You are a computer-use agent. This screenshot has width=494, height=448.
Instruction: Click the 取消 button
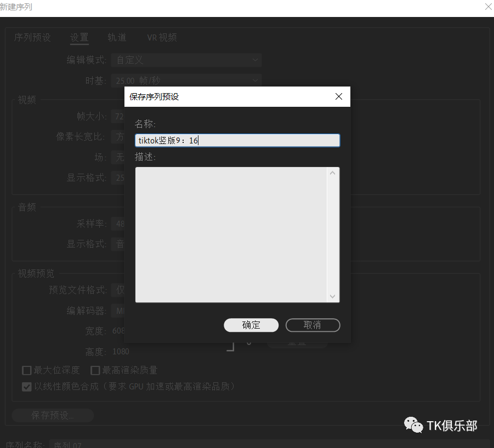pyautogui.click(x=313, y=325)
